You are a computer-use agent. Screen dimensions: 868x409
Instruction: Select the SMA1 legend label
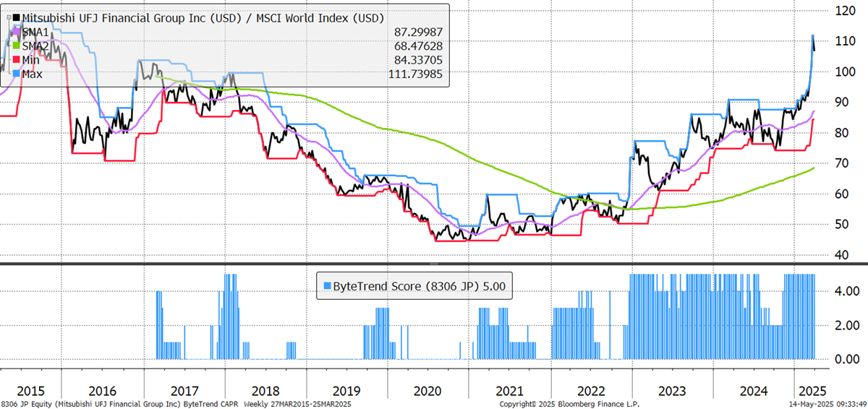[35, 33]
